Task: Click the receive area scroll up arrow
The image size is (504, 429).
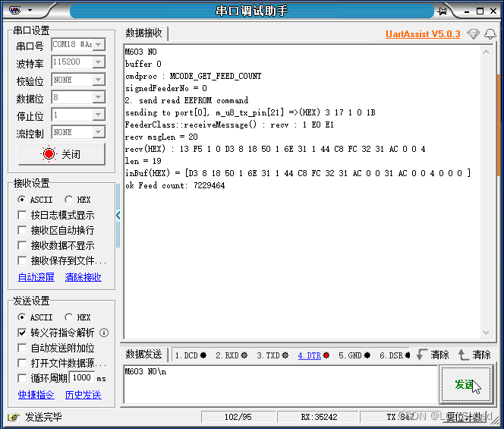Action: pos(486,52)
